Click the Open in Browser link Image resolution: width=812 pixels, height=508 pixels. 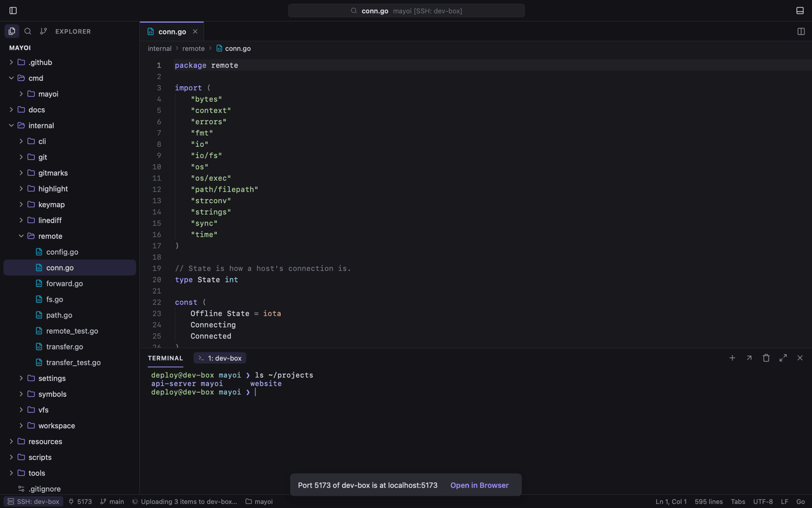(x=479, y=485)
